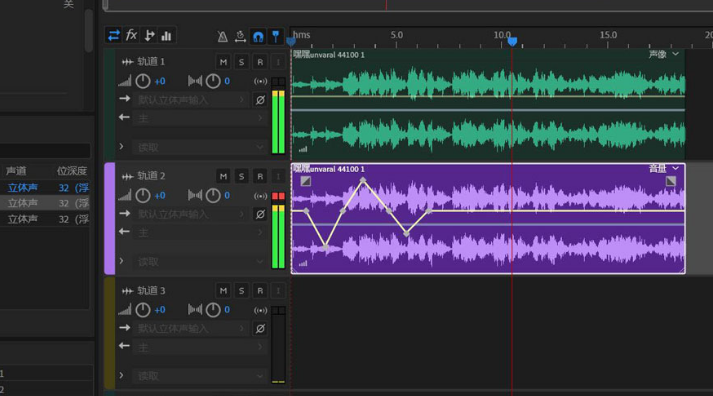Click the pan knob of 轨道 2
The height and width of the screenshot is (396, 713).
click(213, 195)
